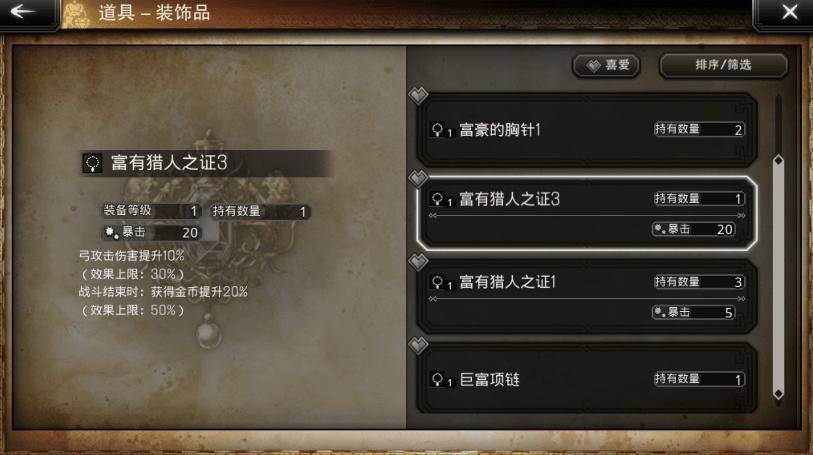Toggle favorite heart on 富有猎人之证3
Viewport: 813px width, 455px height.
coord(418,178)
